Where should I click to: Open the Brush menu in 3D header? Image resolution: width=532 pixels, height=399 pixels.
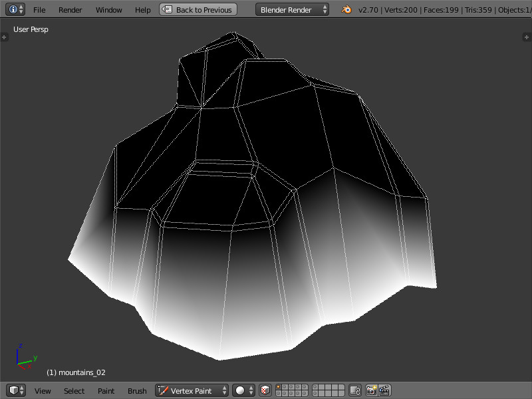(x=137, y=391)
